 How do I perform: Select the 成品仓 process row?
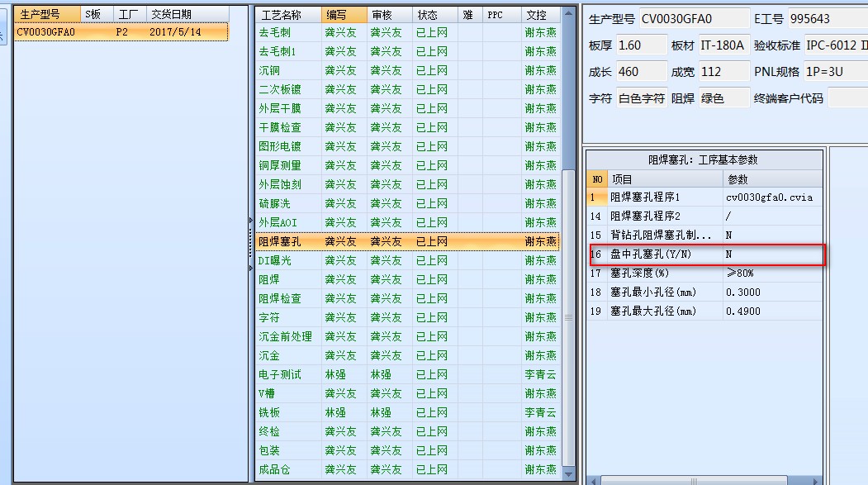[408, 469]
